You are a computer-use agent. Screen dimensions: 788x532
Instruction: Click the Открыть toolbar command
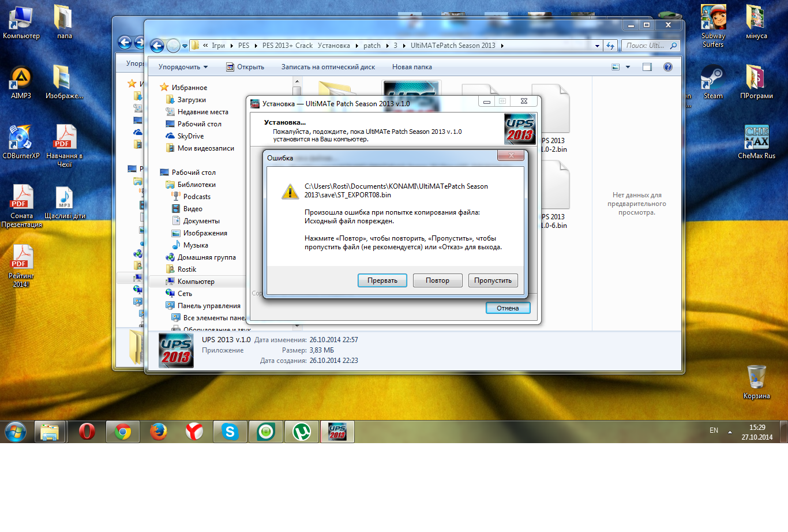click(245, 67)
